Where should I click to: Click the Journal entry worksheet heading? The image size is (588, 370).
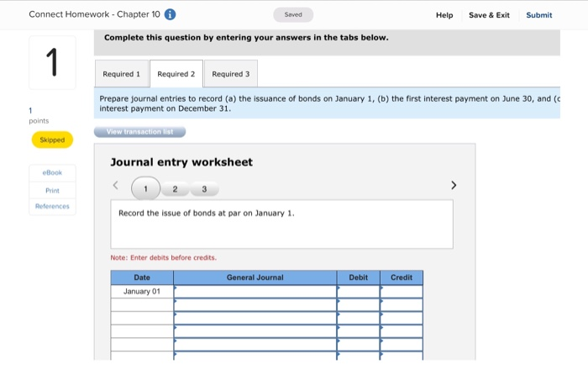(181, 162)
